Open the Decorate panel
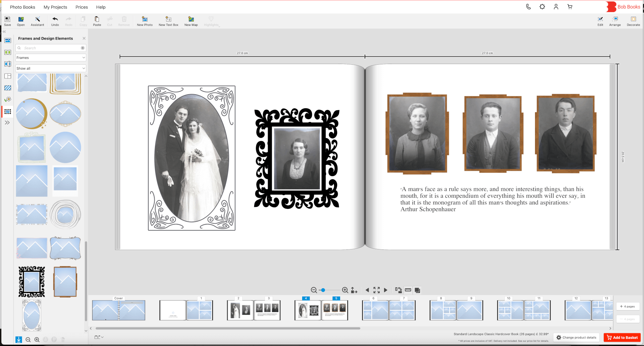 tap(633, 21)
